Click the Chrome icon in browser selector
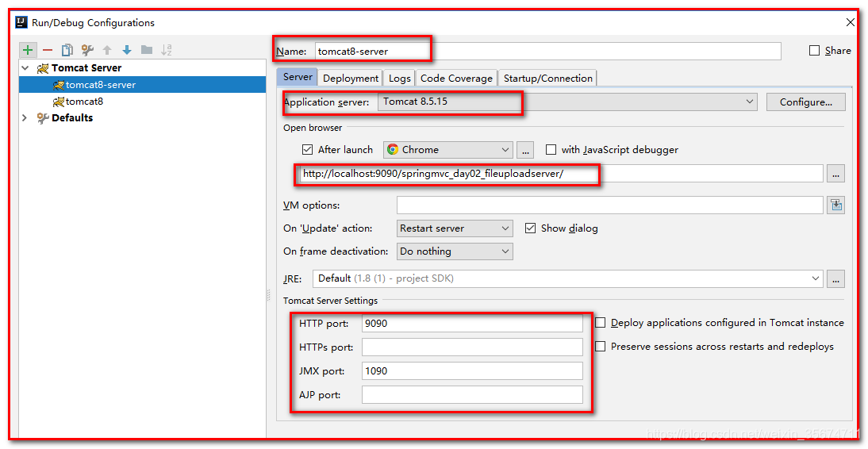The image size is (868, 449). (x=393, y=149)
